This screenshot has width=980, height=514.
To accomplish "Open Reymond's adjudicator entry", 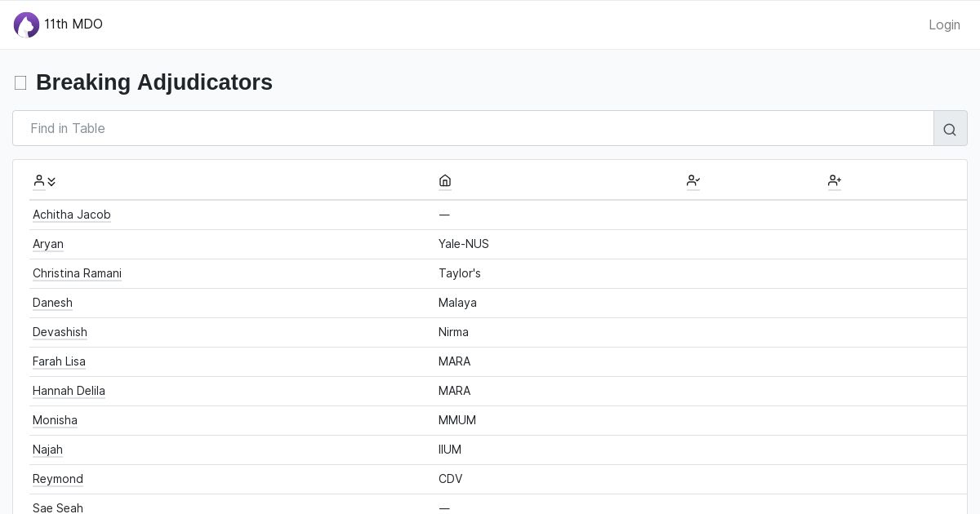I will 58,479.
